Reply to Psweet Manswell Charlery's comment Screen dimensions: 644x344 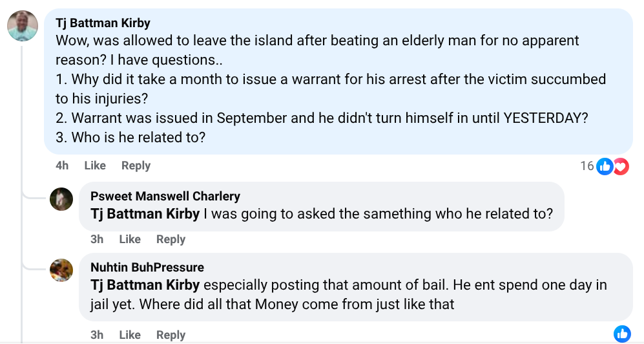[171, 239]
